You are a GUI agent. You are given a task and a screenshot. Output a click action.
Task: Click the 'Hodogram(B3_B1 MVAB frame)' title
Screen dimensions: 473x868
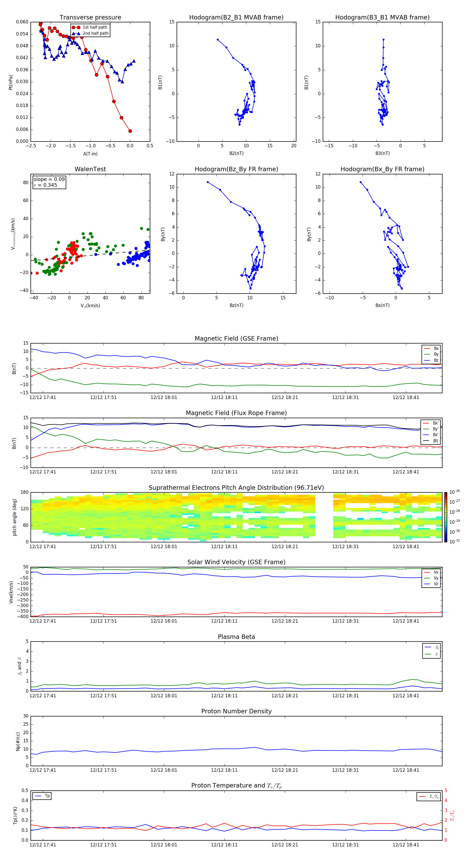pos(382,17)
